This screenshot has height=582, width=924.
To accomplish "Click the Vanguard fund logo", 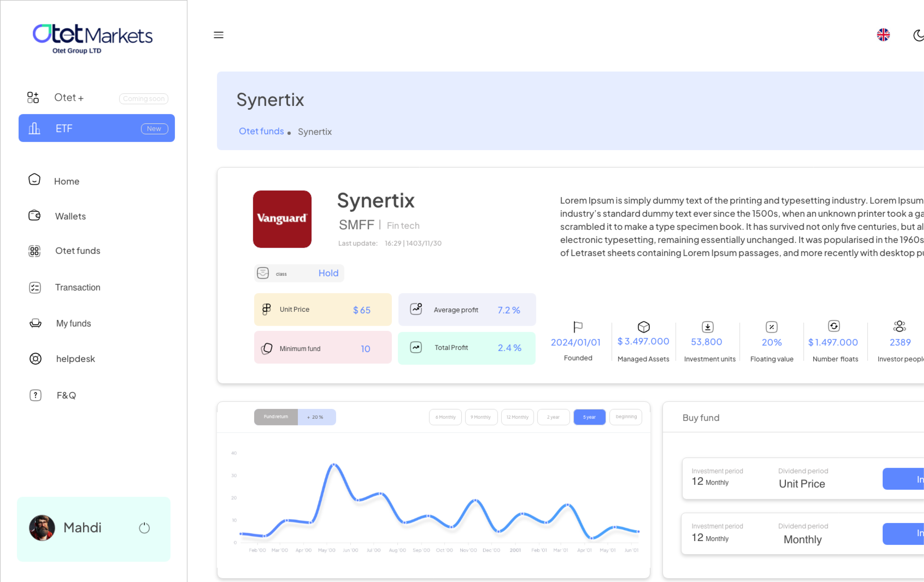I will [x=282, y=219].
